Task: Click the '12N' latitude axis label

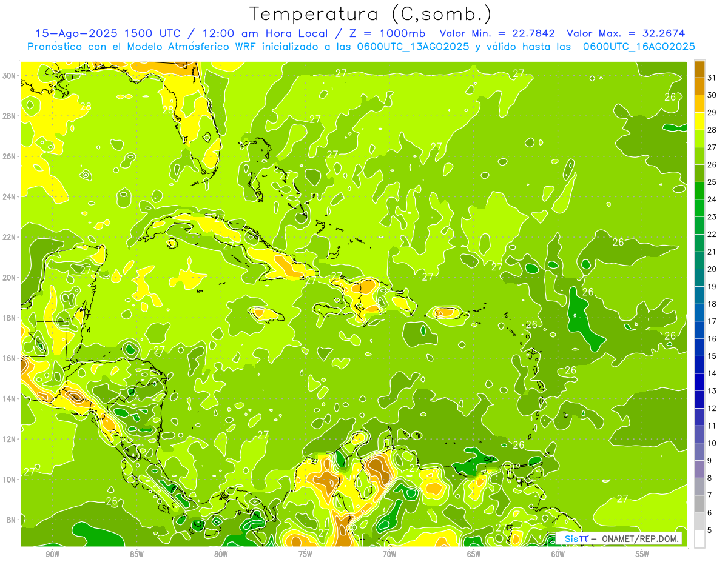Action: [10, 439]
